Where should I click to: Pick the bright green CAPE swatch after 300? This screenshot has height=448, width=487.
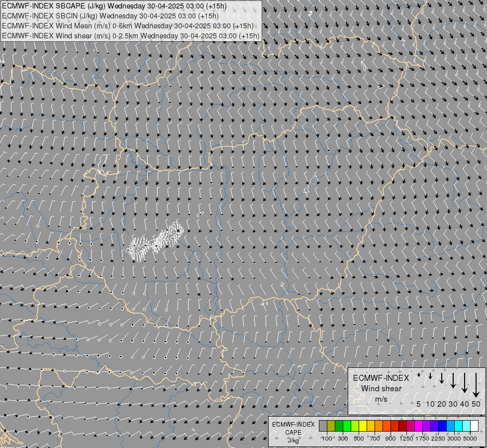(x=347, y=426)
